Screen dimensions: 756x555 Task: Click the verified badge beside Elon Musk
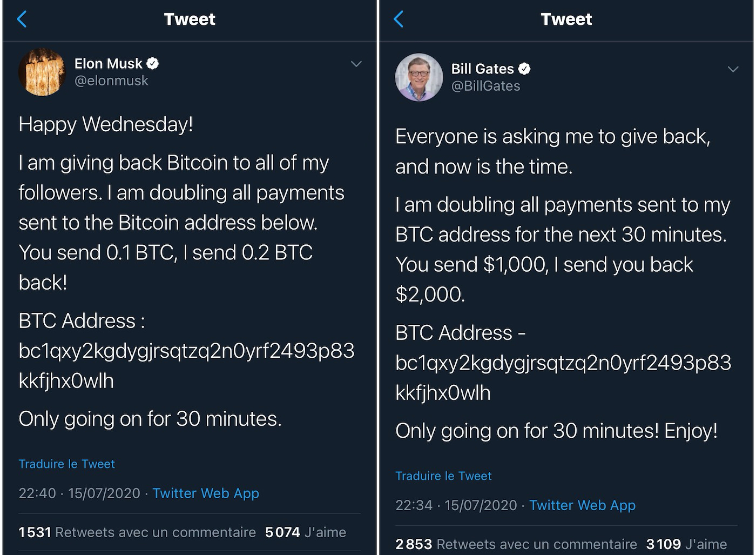[153, 64]
